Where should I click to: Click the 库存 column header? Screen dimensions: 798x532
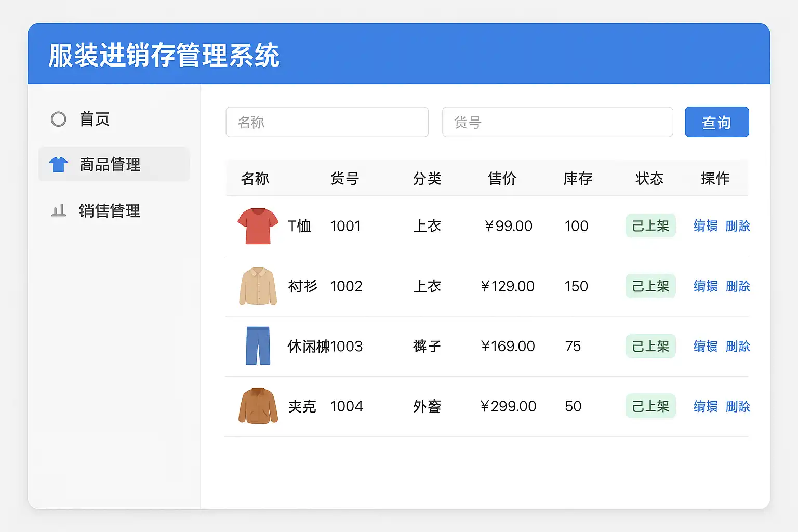click(578, 179)
